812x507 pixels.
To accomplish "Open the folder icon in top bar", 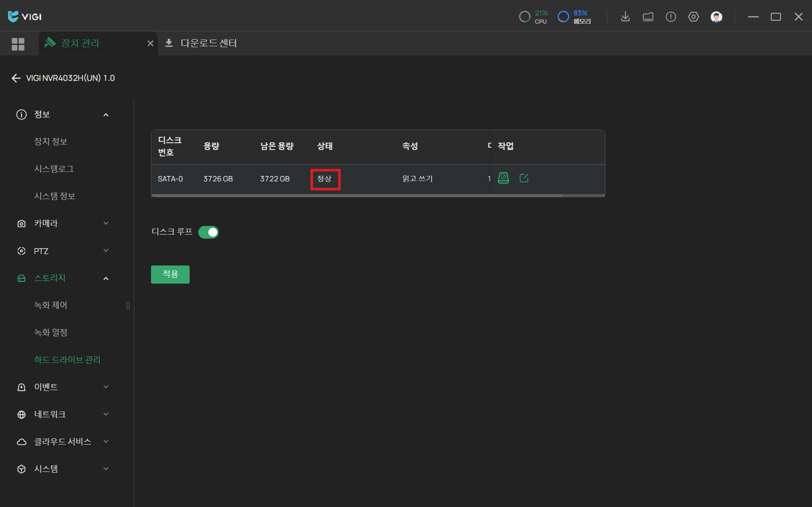I will (x=648, y=17).
